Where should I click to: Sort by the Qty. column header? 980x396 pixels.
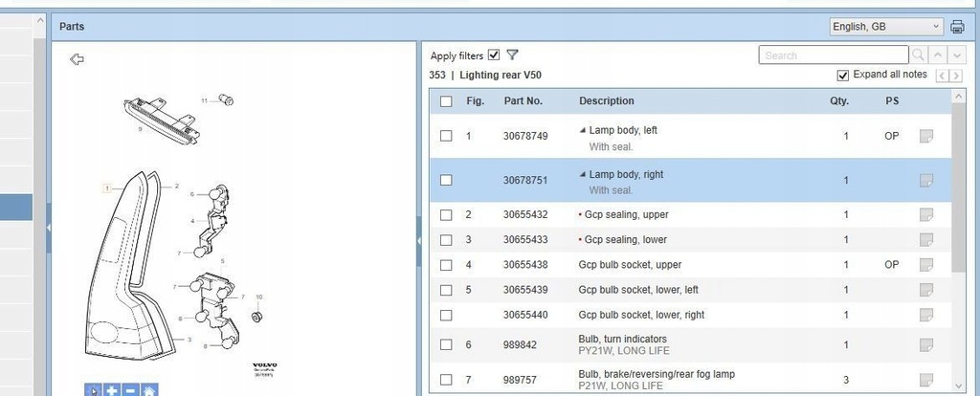point(839,100)
